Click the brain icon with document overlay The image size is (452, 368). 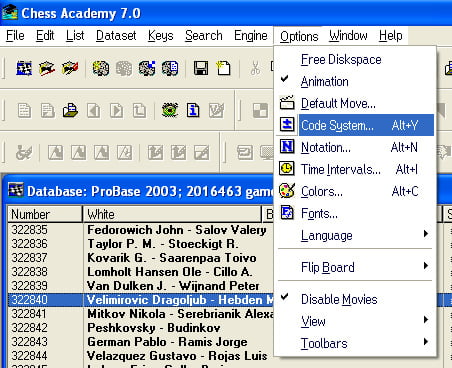[170, 68]
